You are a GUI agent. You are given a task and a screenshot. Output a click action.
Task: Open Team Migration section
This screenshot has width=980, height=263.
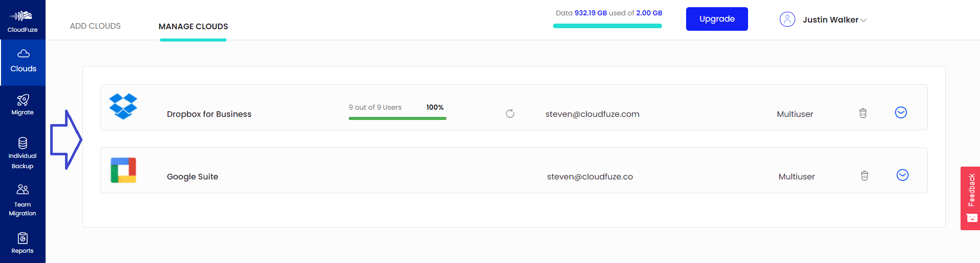pyautogui.click(x=23, y=200)
